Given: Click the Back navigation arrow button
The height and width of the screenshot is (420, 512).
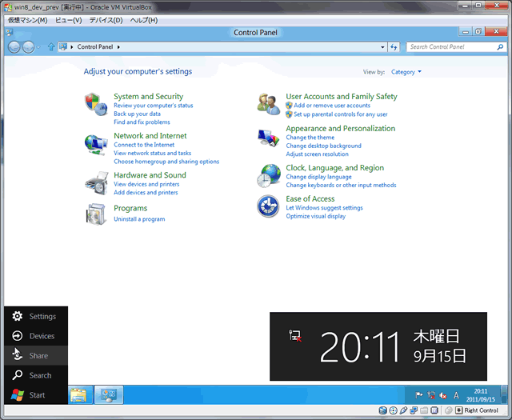Looking at the screenshot, I should pyautogui.click(x=14, y=47).
